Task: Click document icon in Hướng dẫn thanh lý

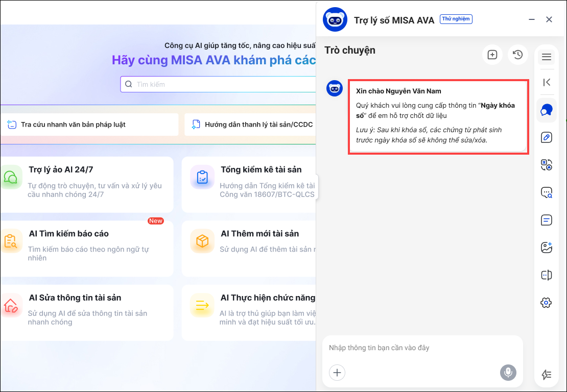Action: tap(196, 125)
